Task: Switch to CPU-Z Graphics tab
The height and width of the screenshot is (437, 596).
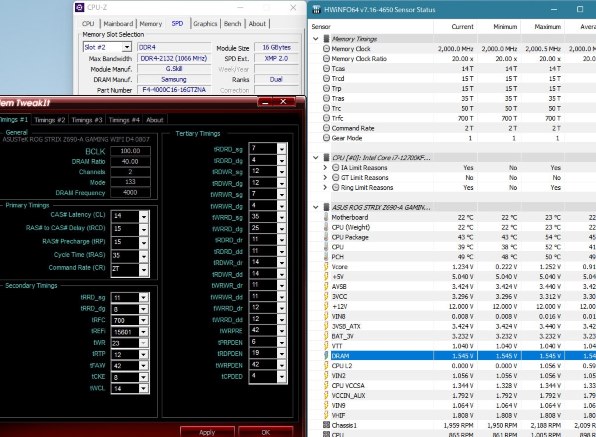Action: tap(205, 24)
